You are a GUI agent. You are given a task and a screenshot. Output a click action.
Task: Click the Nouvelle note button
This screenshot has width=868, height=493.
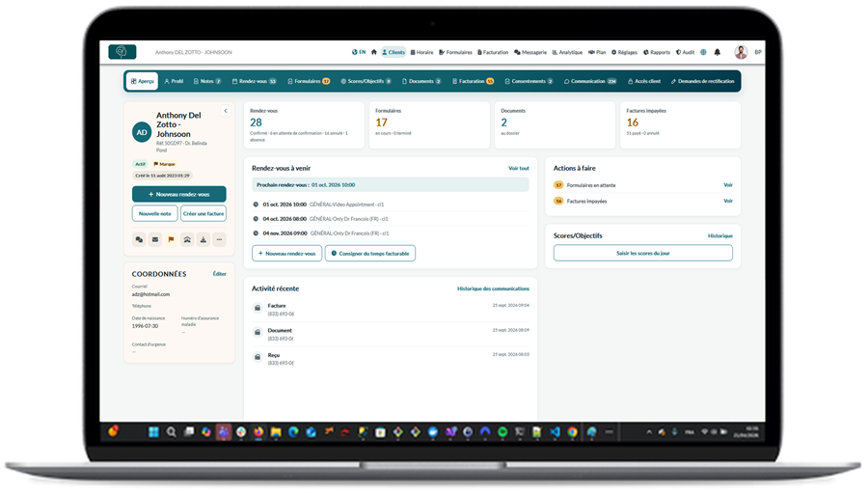[155, 213]
